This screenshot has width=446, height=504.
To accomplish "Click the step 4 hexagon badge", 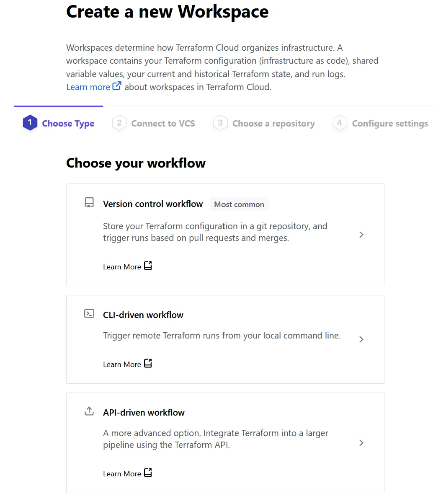I will (340, 123).
